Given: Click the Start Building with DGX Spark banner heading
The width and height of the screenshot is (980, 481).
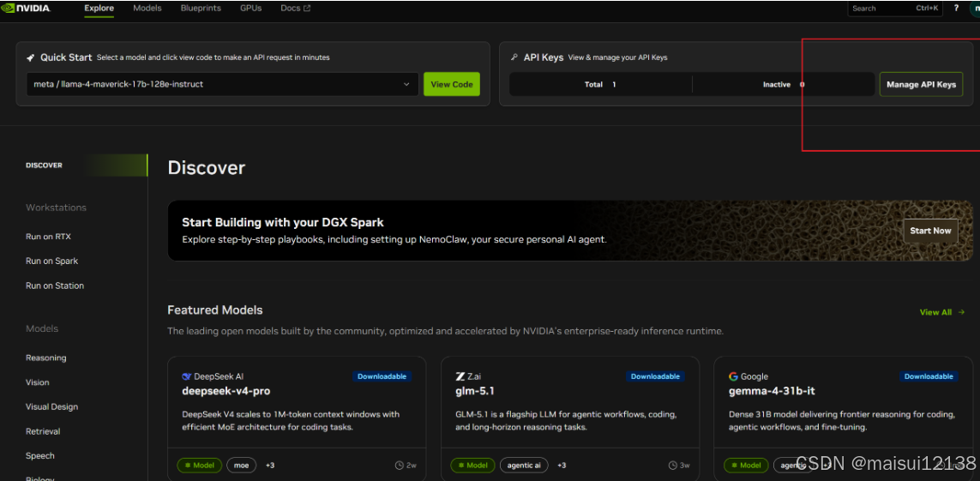Looking at the screenshot, I should [282, 222].
